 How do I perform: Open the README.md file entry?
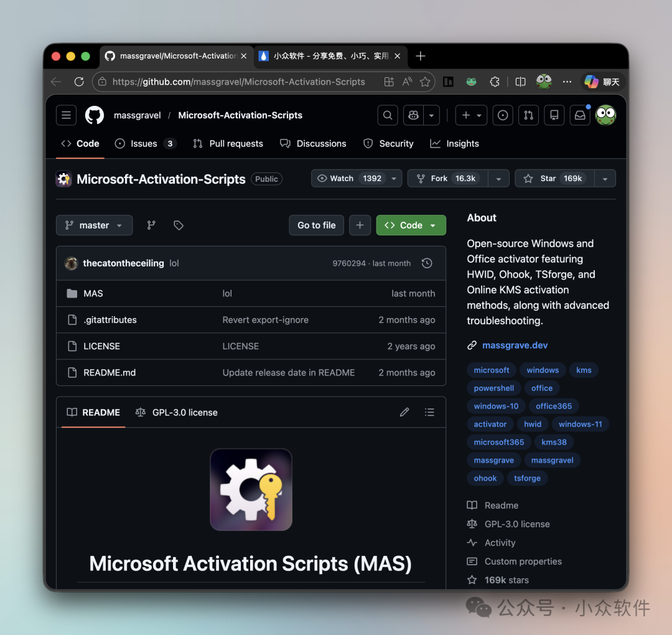click(110, 372)
